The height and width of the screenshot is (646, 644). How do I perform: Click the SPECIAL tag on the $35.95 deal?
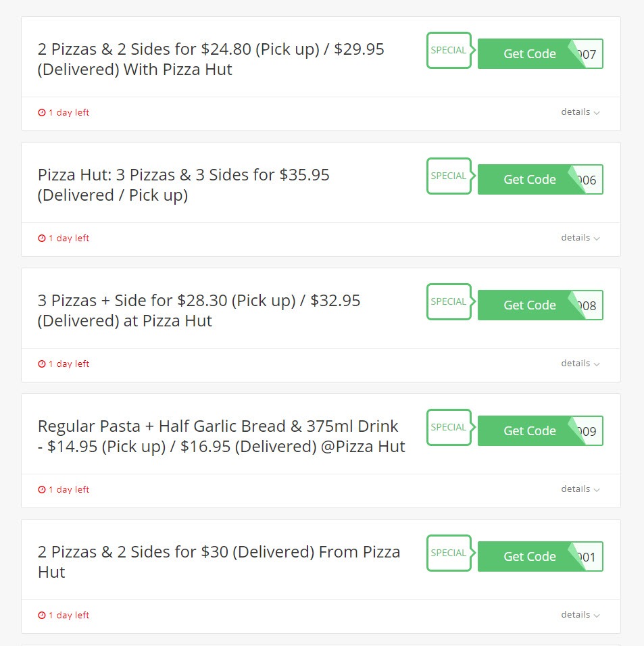[449, 176]
